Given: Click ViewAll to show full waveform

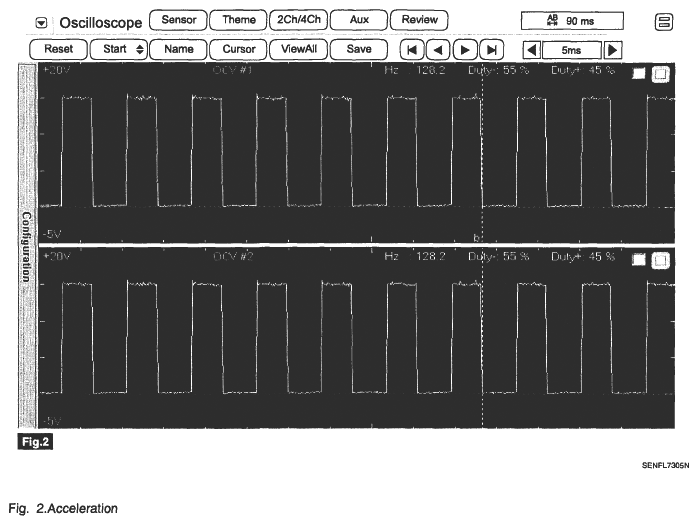Looking at the screenshot, I should (x=297, y=48).
